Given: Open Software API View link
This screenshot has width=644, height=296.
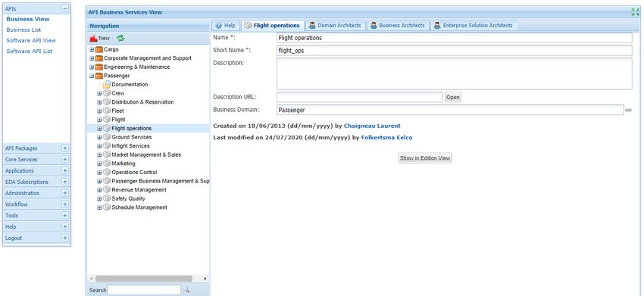Looking at the screenshot, I should coord(31,40).
